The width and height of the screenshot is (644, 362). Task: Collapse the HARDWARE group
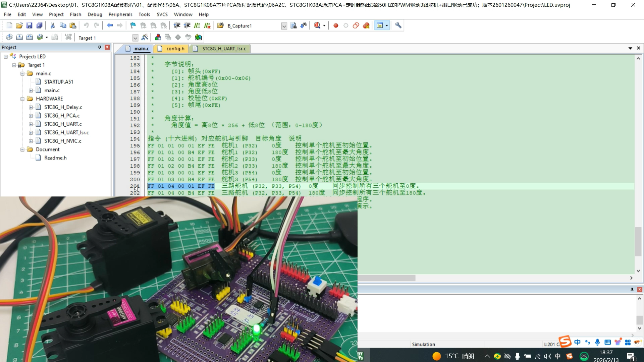22,99
